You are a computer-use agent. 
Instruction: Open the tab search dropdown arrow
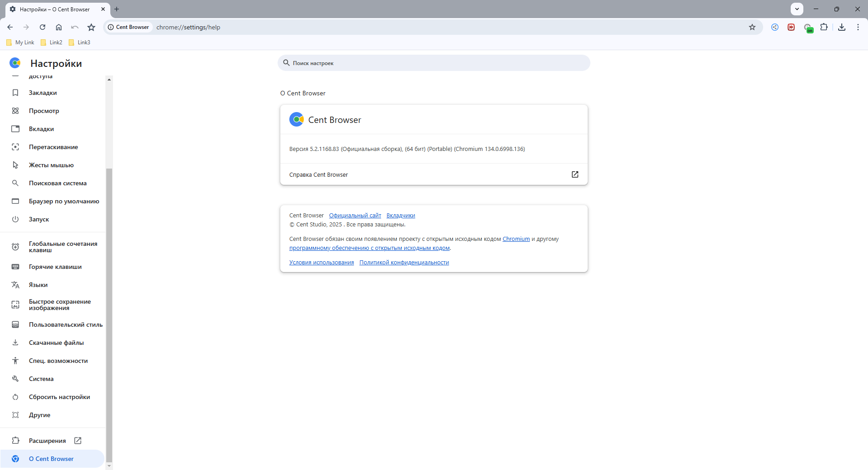pyautogui.click(x=797, y=9)
